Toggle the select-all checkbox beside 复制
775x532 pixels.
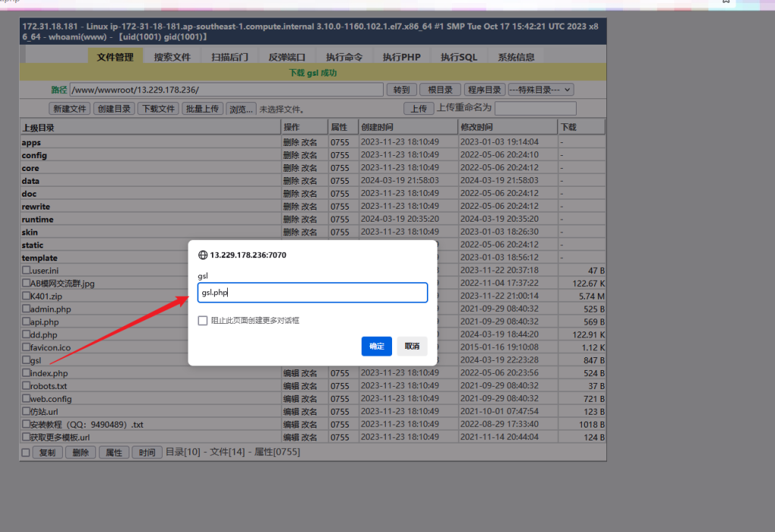pos(26,453)
